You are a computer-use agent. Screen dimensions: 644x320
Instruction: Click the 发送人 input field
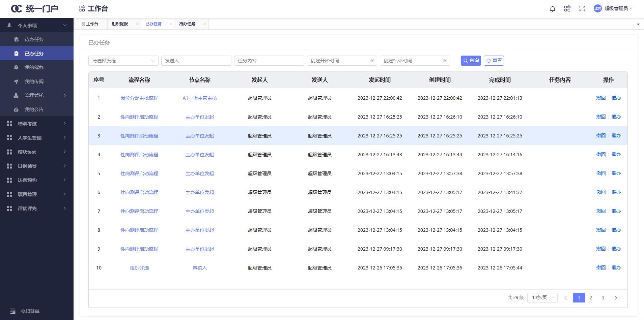pyautogui.click(x=196, y=61)
